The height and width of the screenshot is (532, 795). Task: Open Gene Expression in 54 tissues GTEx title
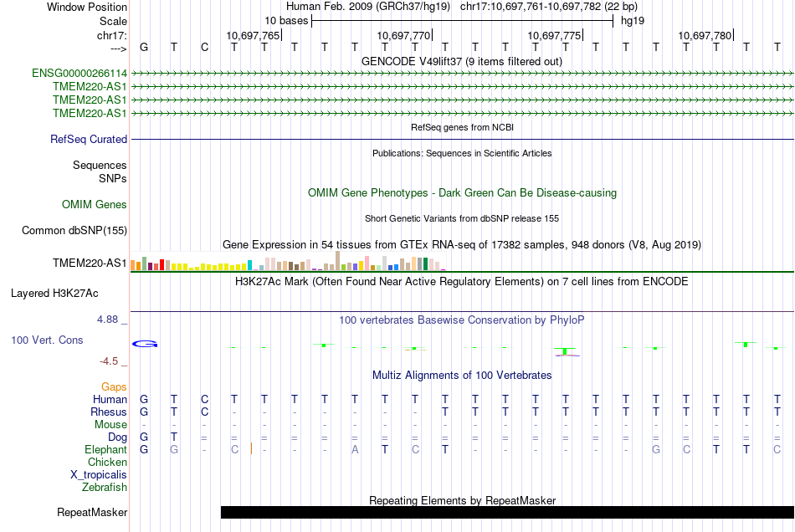click(x=462, y=245)
